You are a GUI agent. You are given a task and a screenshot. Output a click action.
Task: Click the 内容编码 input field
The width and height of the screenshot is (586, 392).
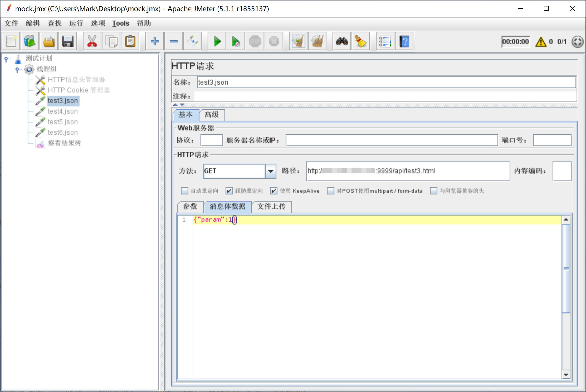click(562, 171)
